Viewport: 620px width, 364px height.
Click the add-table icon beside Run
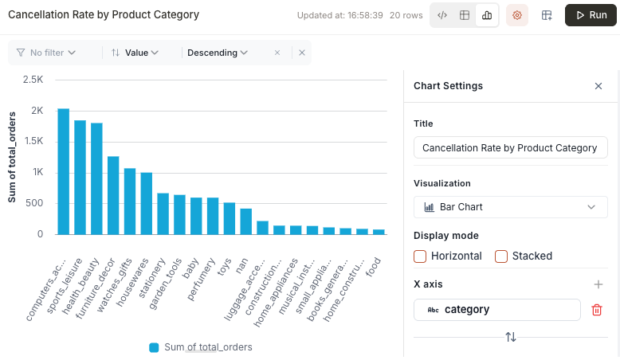[x=547, y=15]
